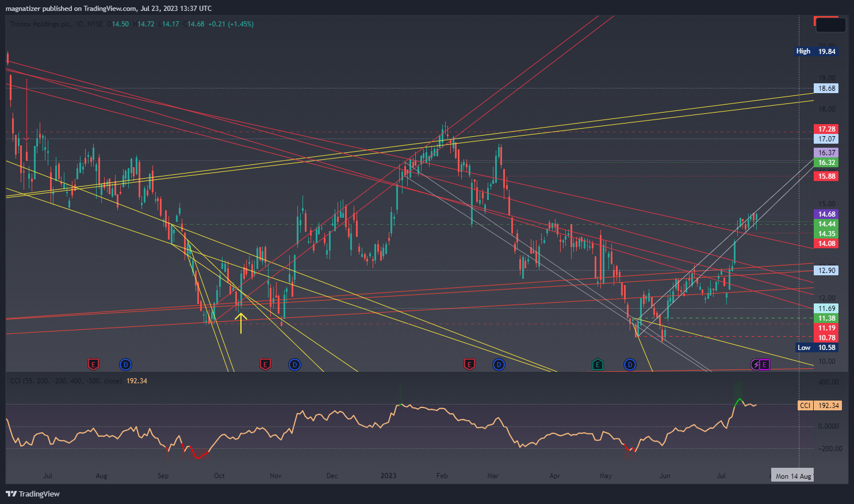Click the TradingView logo
The image size is (854, 504).
pyautogui.click(x=33, y=494)
